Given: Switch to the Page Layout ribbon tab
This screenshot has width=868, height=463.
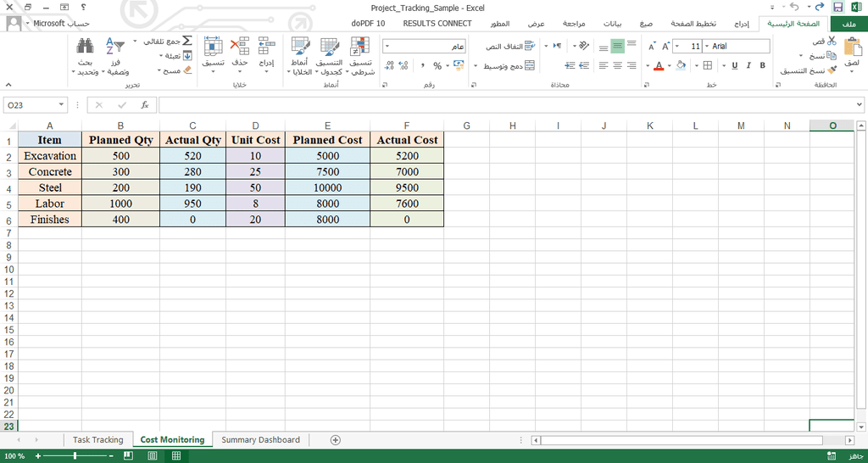Looking at the screenshot, I should tap(693, 24).
